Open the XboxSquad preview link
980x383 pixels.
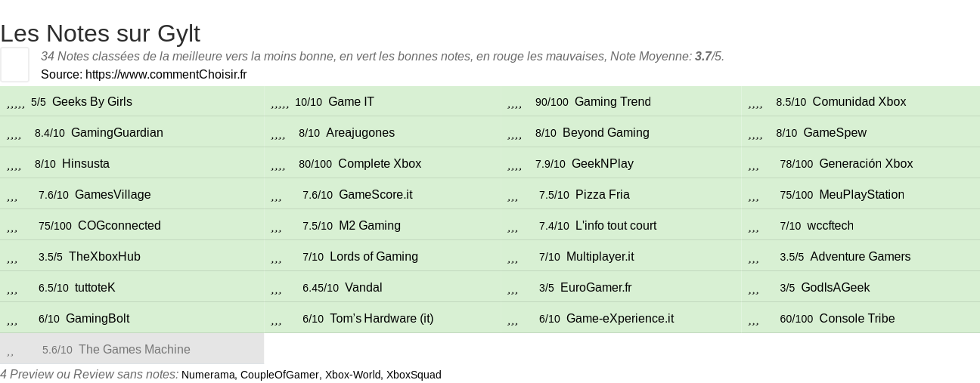tap(414, 375)
